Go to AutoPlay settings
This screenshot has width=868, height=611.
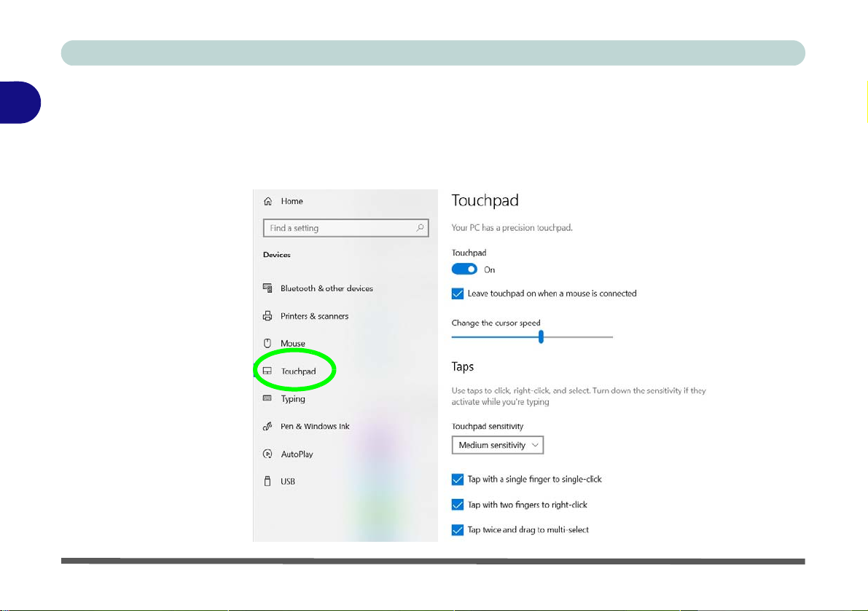click(297, 454)
